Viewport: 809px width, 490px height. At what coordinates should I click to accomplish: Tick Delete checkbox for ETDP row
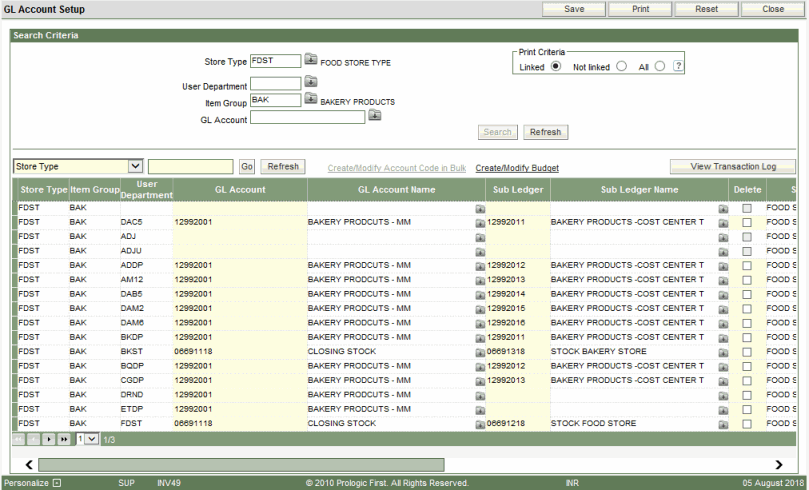[747, 410]
